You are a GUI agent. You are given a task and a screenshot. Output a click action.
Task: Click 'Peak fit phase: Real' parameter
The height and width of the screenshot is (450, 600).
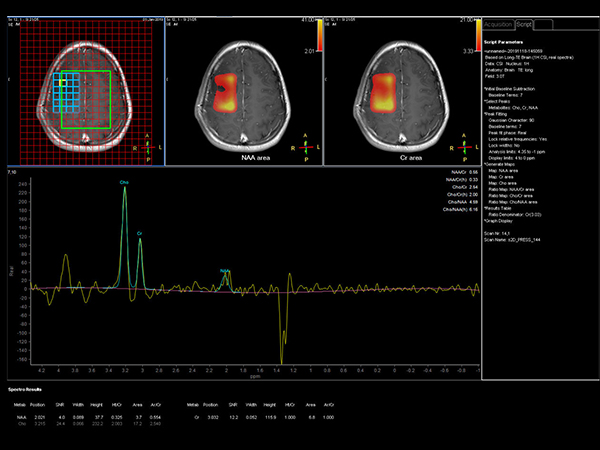tap(507, 133)
